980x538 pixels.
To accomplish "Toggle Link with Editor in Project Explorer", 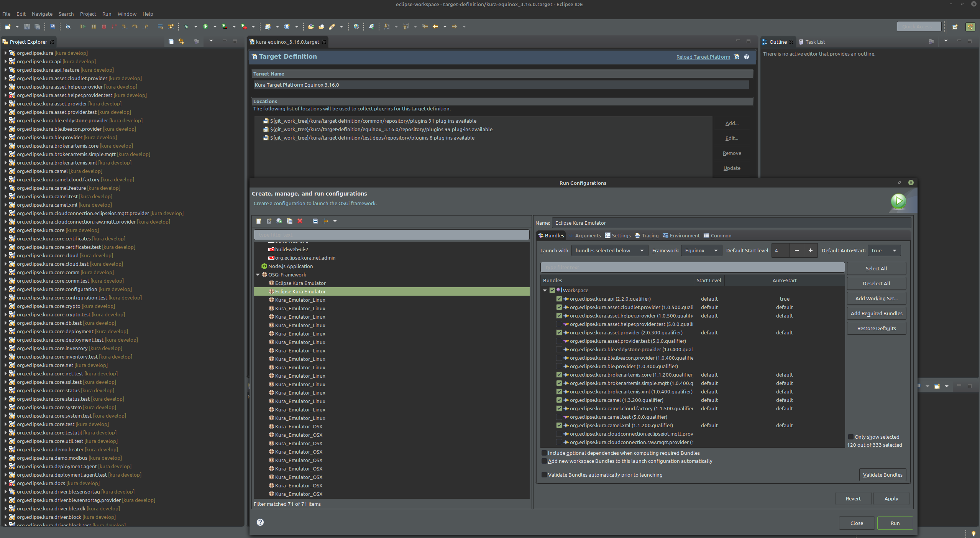I will point(181,41).
